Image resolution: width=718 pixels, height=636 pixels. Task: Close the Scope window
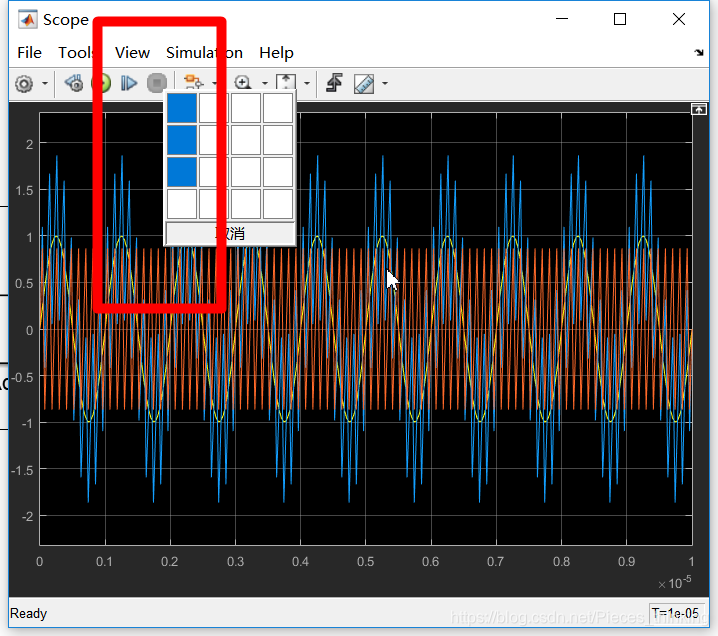679,19
